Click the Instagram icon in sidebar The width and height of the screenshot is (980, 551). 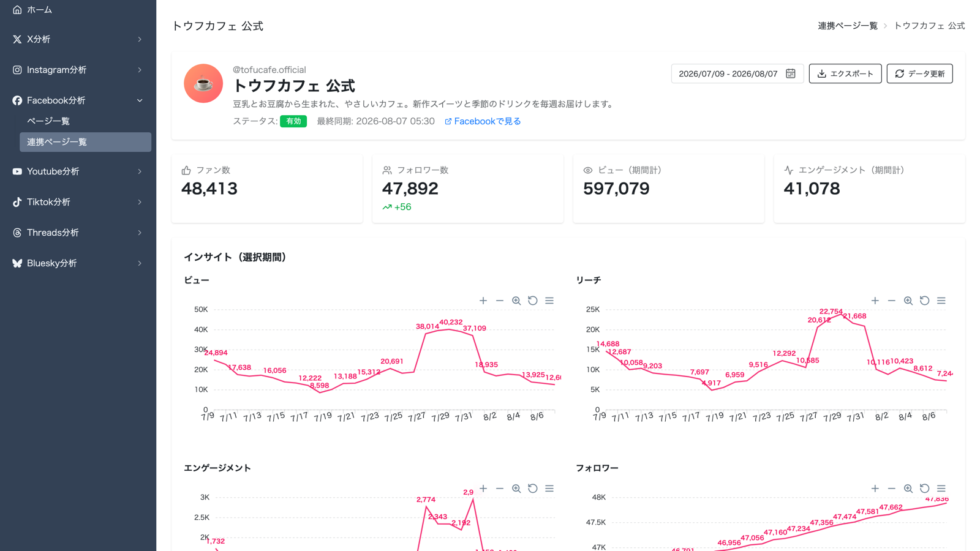click(x=17, y=70)
